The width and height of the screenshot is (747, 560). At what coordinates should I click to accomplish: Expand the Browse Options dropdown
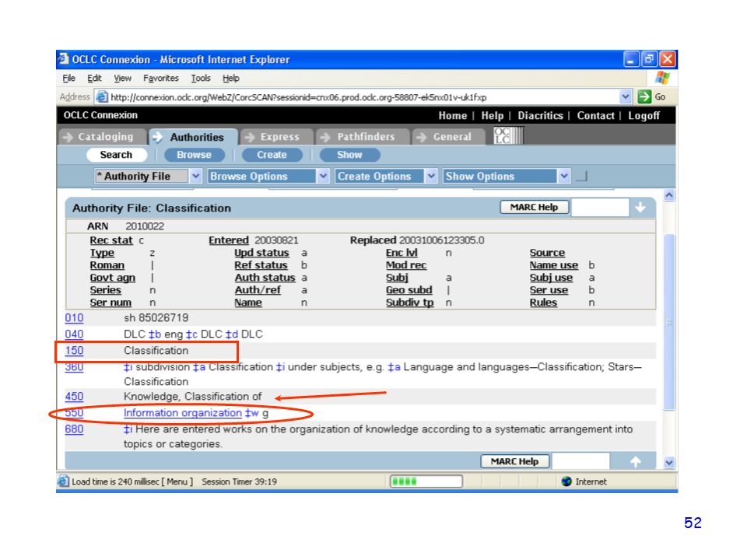(x=323, y=177)
